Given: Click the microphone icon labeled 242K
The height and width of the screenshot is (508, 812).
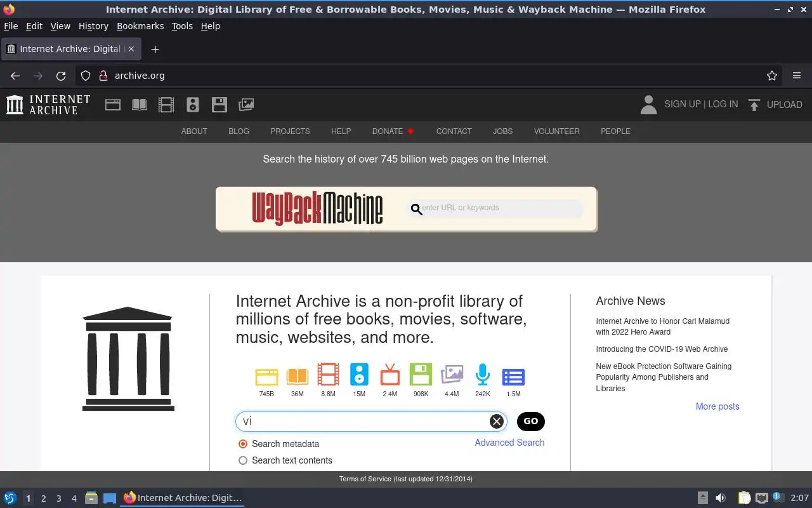Looking at the screenshot, I should pos(483,375).
